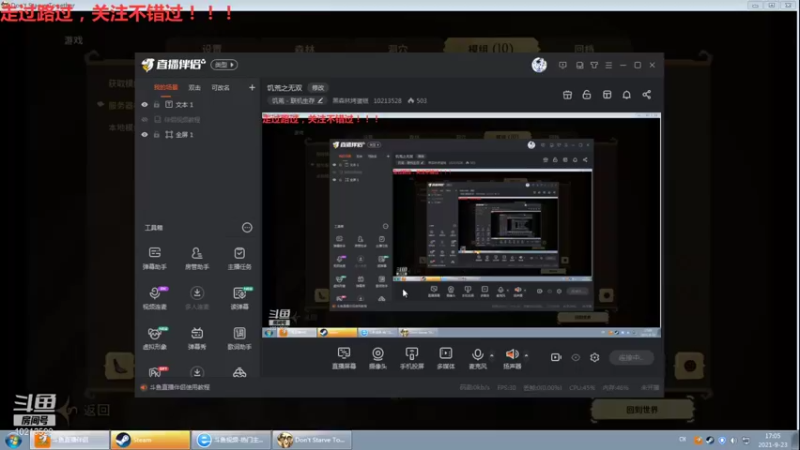Image resolution: width=800 pixels, height=450 pixels.
Task: Switch to Don't Starve Together taskbar item
Action: pos(312,440)
